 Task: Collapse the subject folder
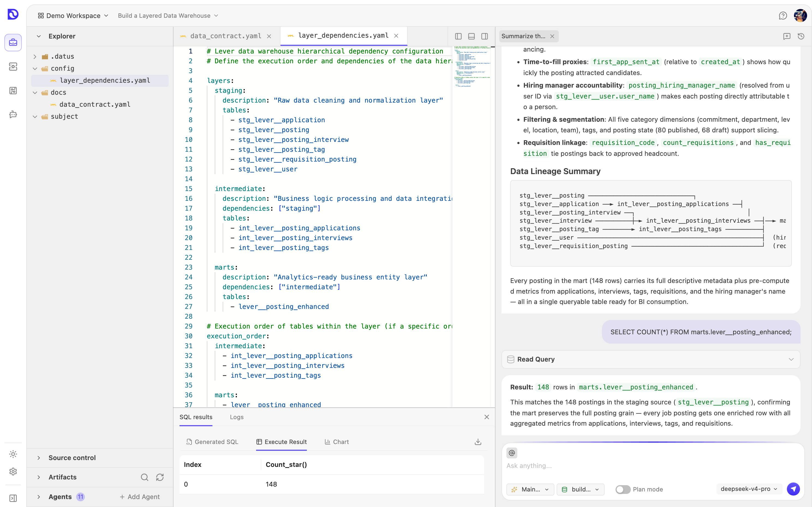(35, 117)
